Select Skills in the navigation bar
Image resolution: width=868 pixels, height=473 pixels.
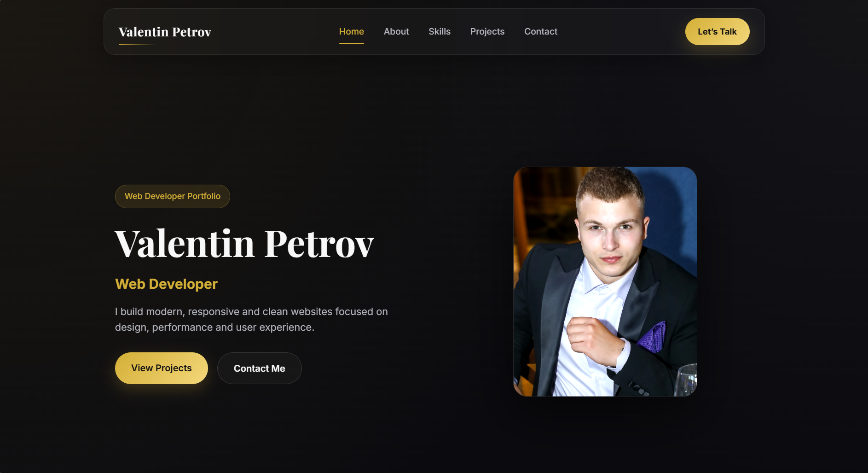point(440,31)
